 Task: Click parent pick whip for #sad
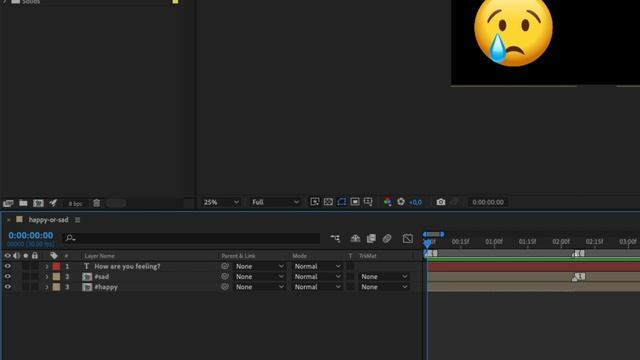click(225, 276)
